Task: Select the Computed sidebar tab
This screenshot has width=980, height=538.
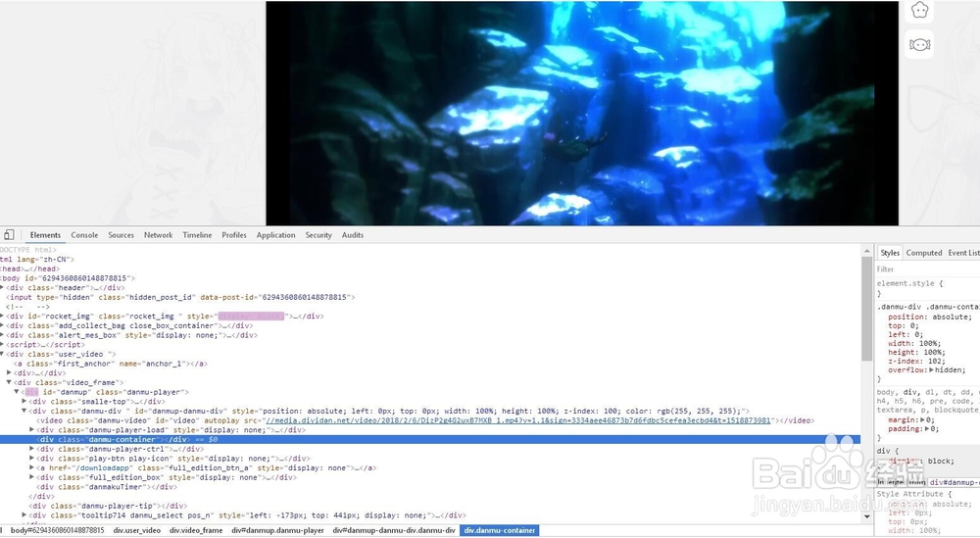Action: click(924, 253)
